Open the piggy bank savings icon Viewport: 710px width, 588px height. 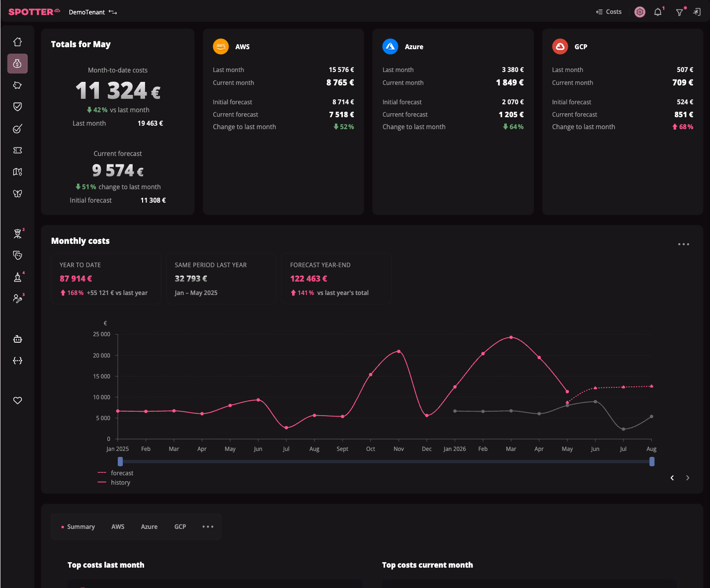pos(17,85)
